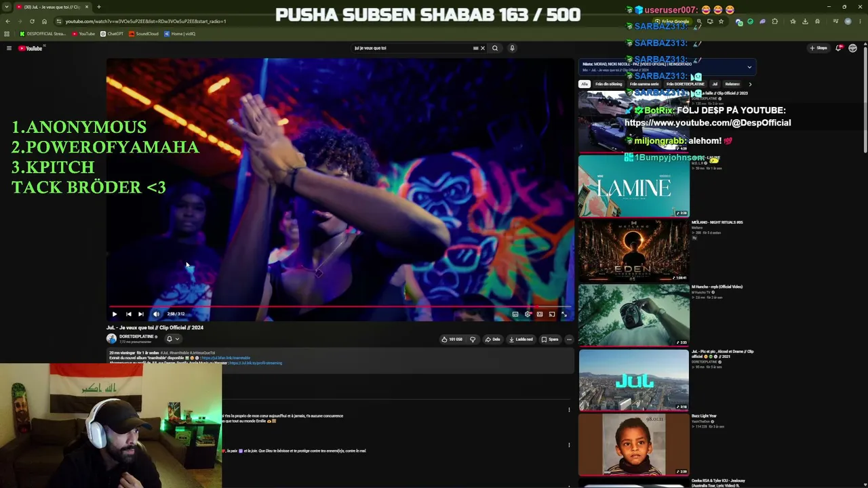Go to the browser home page
Screen dimensions: 868x488
pyautogui.click(x=44, y=21)
